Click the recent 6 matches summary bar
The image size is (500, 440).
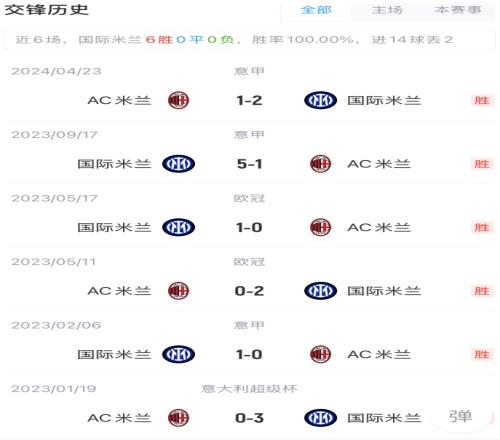pos(249,40)
